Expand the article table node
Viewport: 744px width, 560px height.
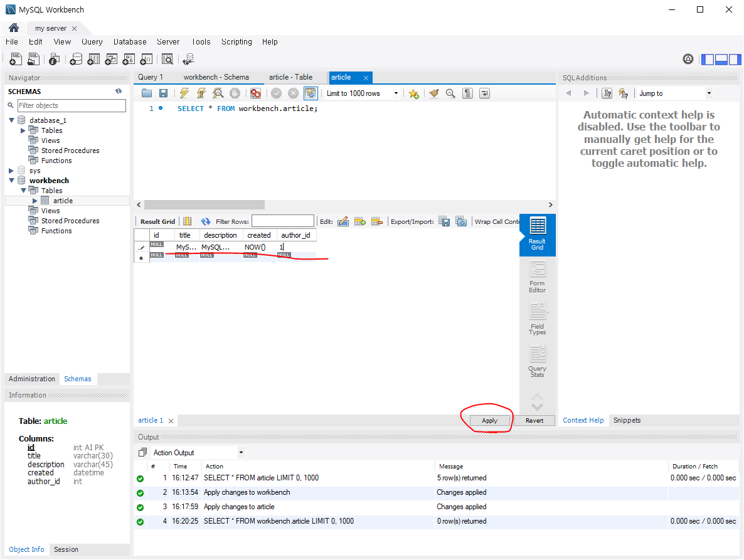click(35, 201)
